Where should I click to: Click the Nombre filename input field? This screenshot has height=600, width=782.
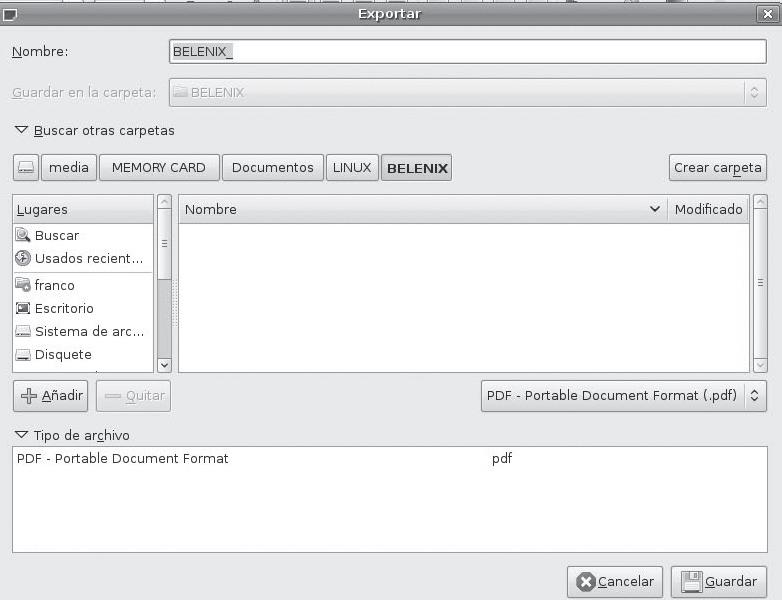tap(468, 51)
